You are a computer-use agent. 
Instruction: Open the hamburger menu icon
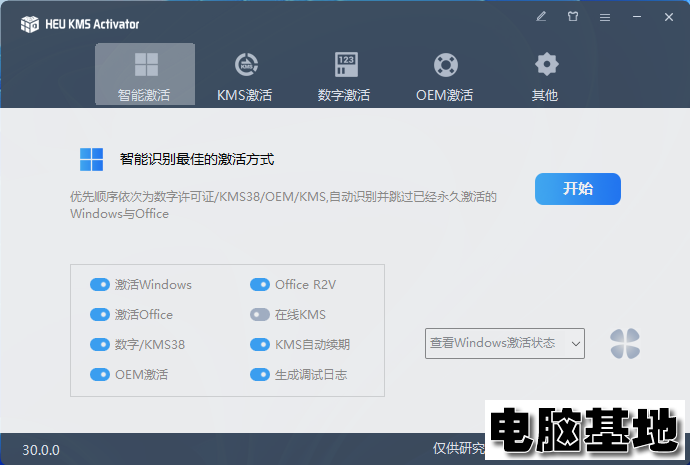click(605, 18)
